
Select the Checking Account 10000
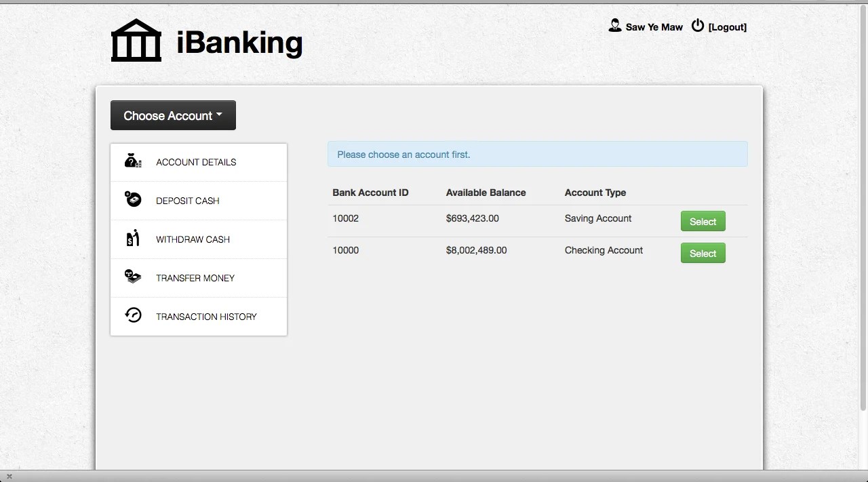click(703, 253)
